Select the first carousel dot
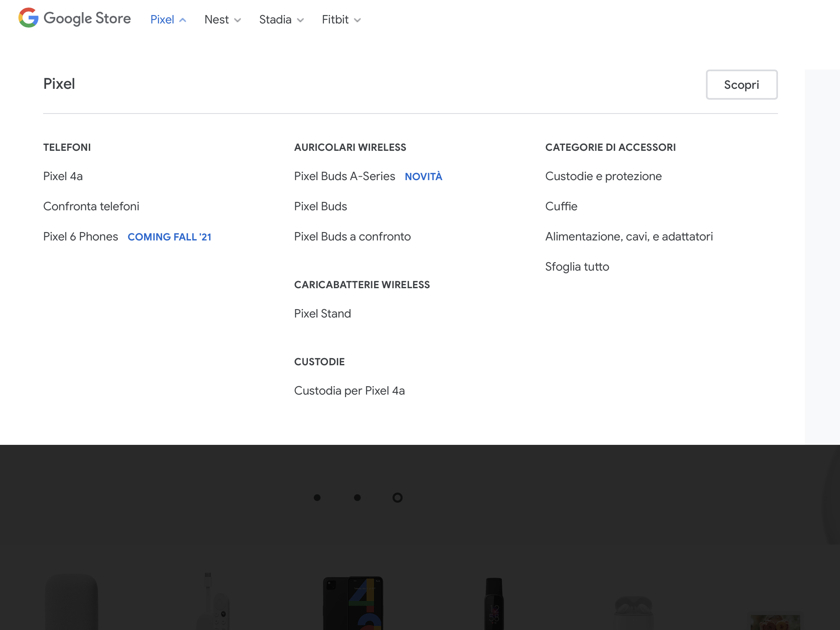The height and width of the screenshot is (630, 840). (317, 498)
